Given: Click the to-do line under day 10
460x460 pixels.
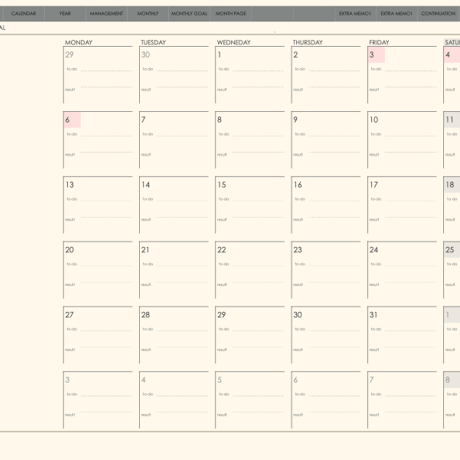Looking at the screenshot, I should (x=411, y=136).
